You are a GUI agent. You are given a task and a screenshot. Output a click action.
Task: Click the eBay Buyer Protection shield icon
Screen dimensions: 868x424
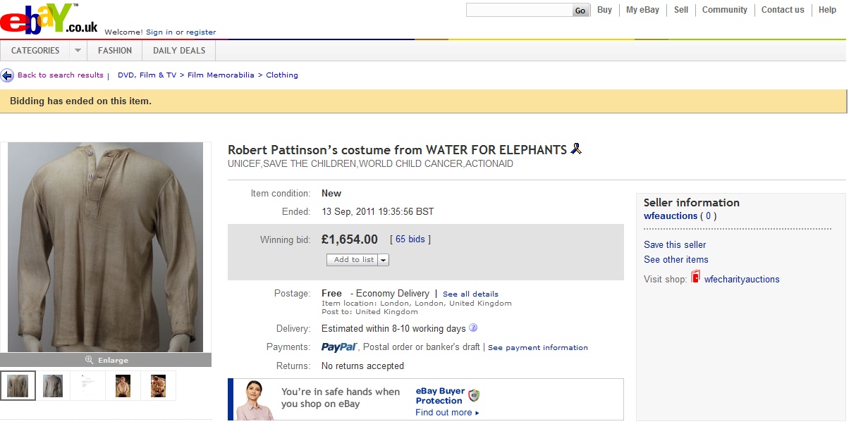click(x=474, y=395)
